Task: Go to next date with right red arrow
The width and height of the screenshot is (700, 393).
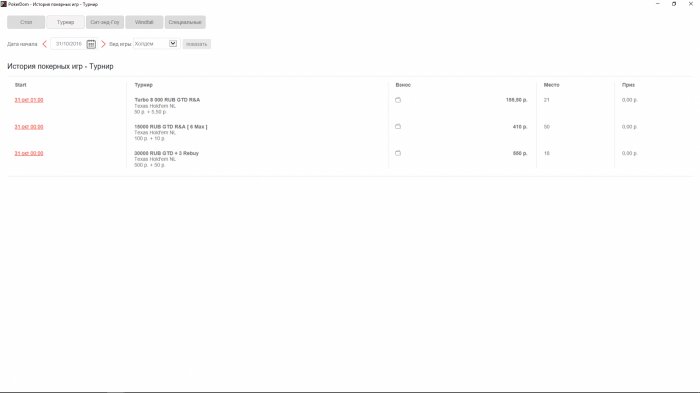Action: point(103,44)
